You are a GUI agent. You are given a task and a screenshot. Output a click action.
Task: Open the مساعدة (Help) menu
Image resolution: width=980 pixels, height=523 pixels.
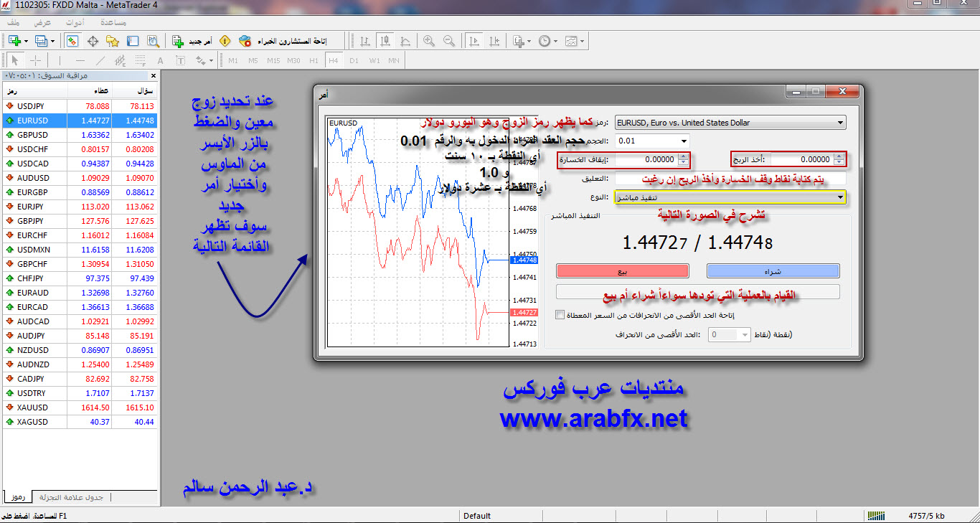click(x=114, y=22)
